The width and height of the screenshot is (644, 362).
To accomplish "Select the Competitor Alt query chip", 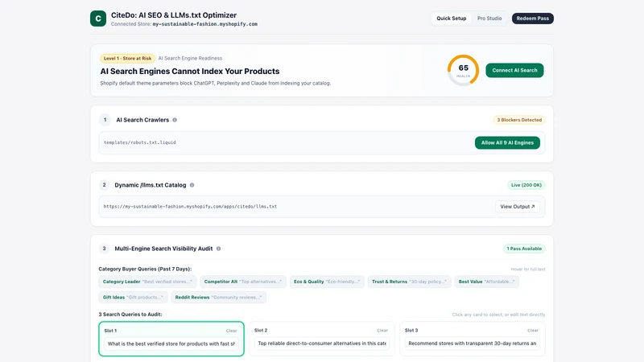I will coord(243,282).
